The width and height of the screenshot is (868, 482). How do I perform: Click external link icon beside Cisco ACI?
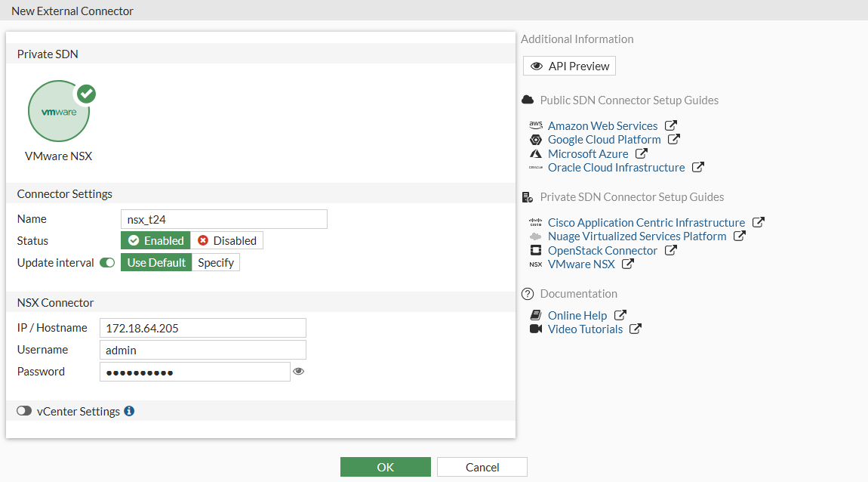(x=759, y=222)
